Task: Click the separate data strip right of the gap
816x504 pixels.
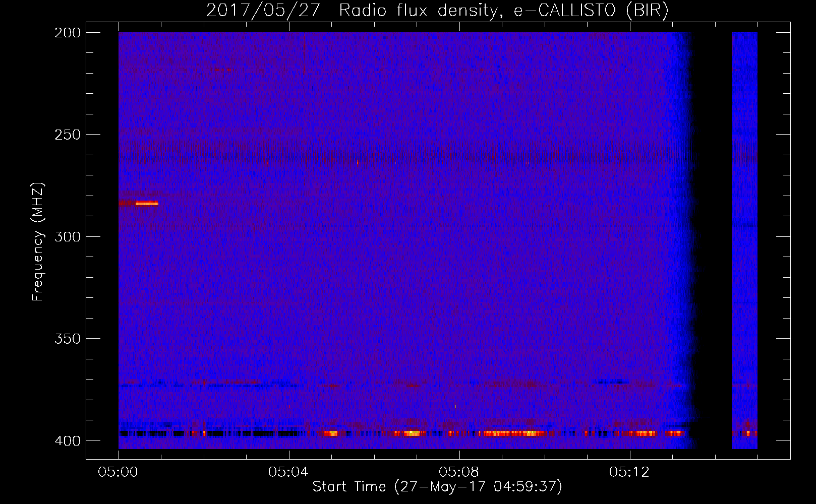Action: (x=744, y=240)
